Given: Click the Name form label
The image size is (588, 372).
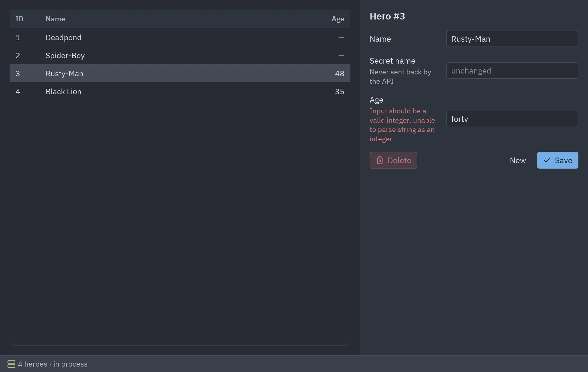Looking at the screenshot, I should click(380, 39).
